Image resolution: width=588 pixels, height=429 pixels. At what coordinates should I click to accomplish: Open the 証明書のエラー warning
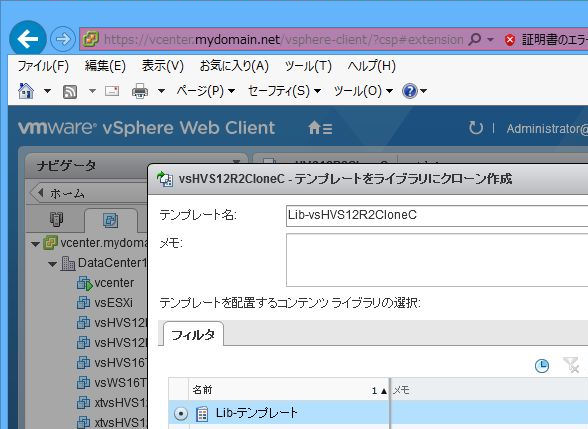tap(554, 39)
